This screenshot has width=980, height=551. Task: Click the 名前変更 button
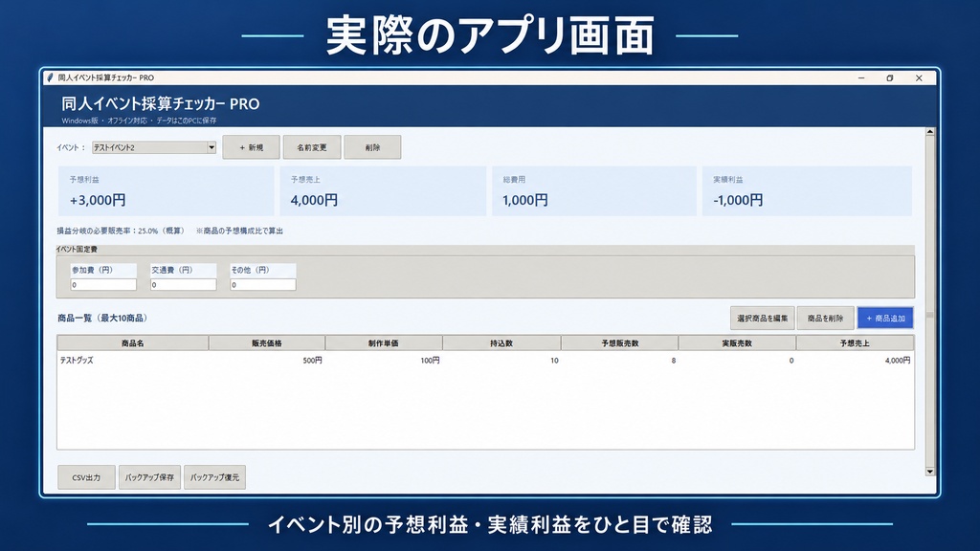tap(312, 147)
